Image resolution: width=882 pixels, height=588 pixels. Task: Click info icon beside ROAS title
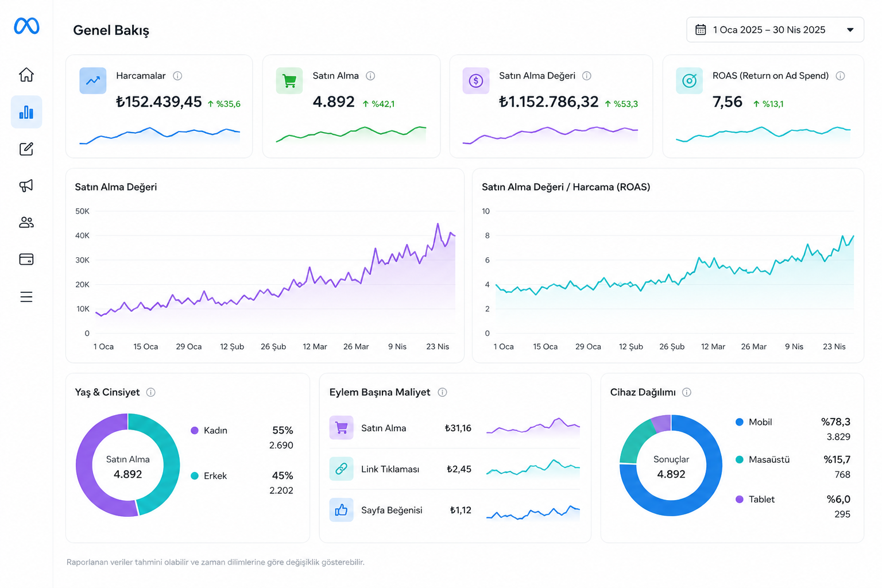841,76
